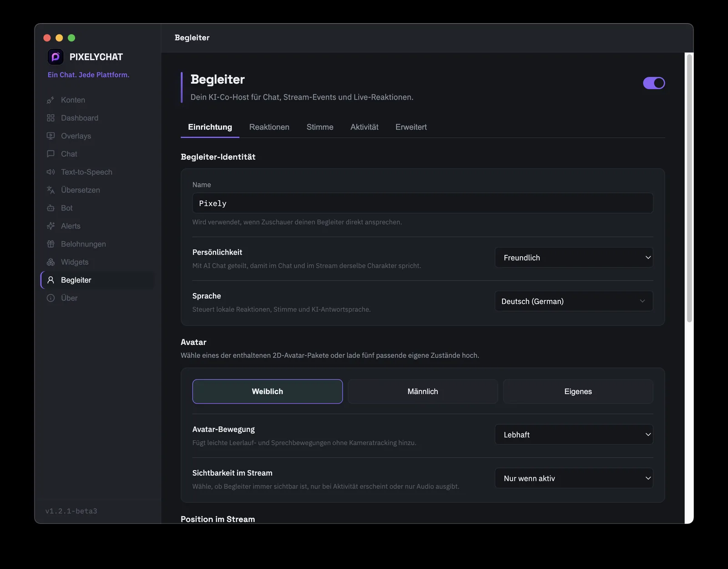Viewport: 728px width, 569px height.
Task: Switch to the Einrichtung tab
Action: pyautogui.click(x=210, y=127)
